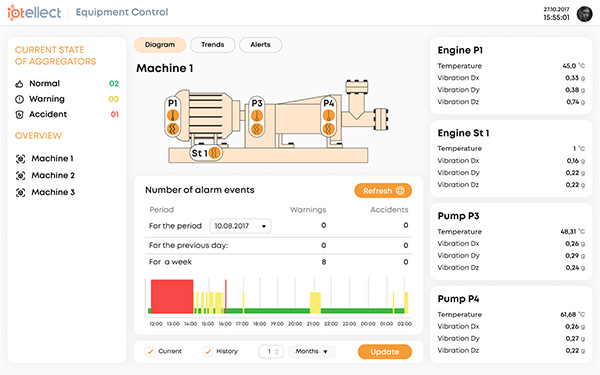
Task: Click the Engine St 1 panel heading
Action: 463,133
